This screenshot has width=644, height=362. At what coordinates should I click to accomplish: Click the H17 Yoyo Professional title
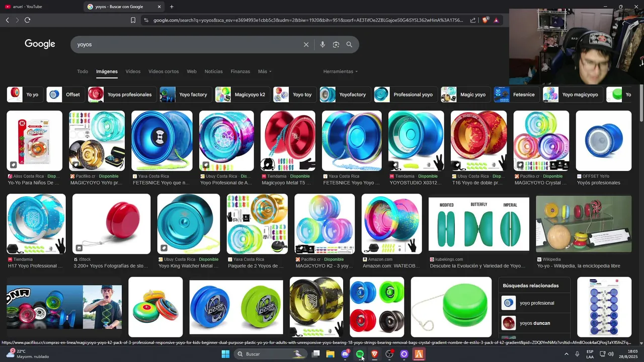pos(35,266)
